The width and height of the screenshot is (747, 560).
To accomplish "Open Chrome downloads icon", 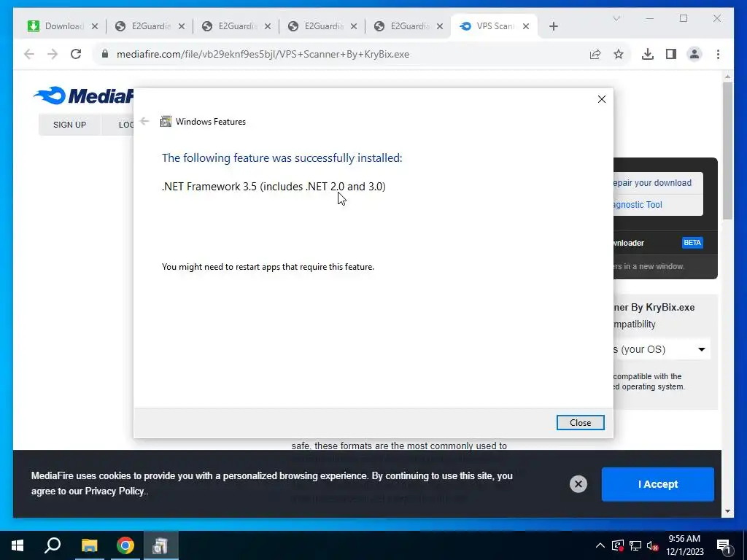I will coord(648,54).
